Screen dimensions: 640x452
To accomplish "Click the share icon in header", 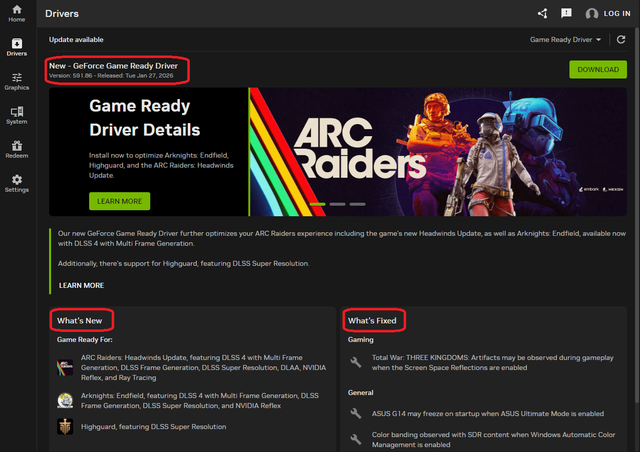I will coord(542,13).
